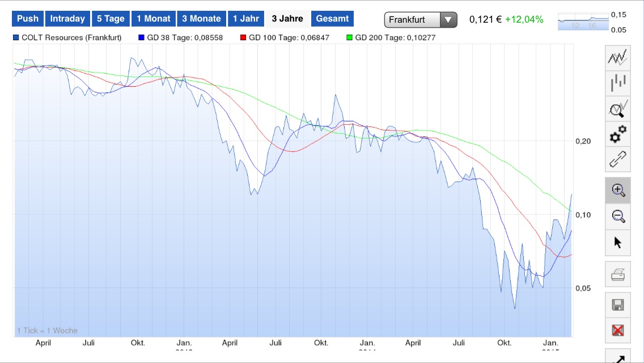644x363 pixels.
Task: Save the chart with floppy disk icon
Action: [x=618, y=305]
